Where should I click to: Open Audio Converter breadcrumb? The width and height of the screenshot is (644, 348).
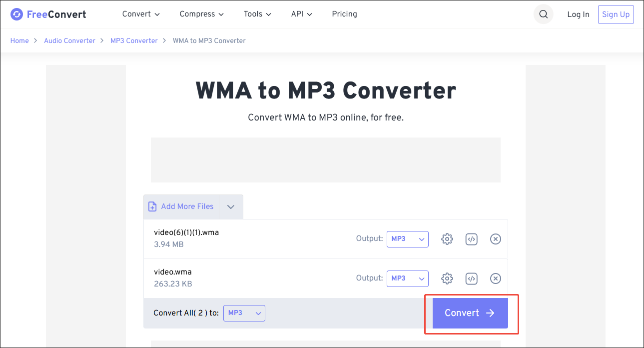tap(69, 40)
